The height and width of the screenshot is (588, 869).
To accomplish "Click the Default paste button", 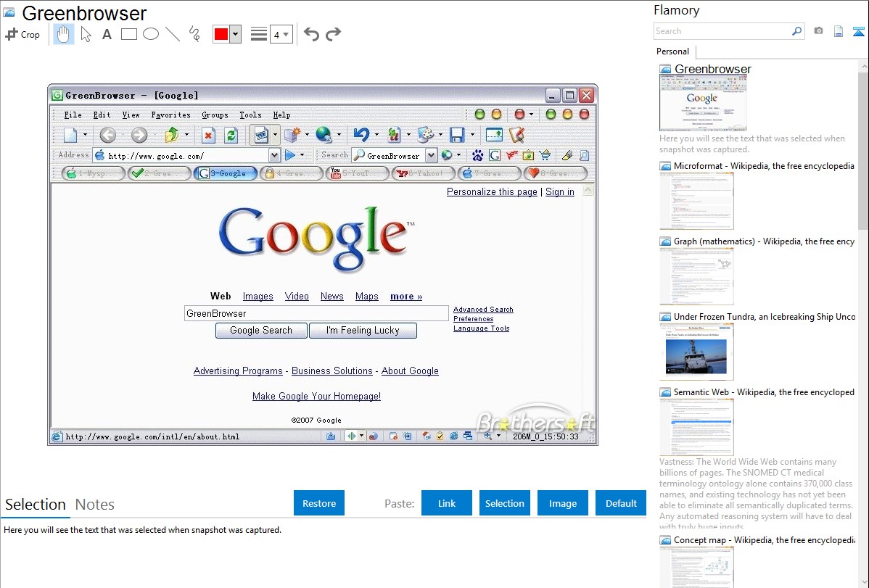I will (x=621, y=503).
